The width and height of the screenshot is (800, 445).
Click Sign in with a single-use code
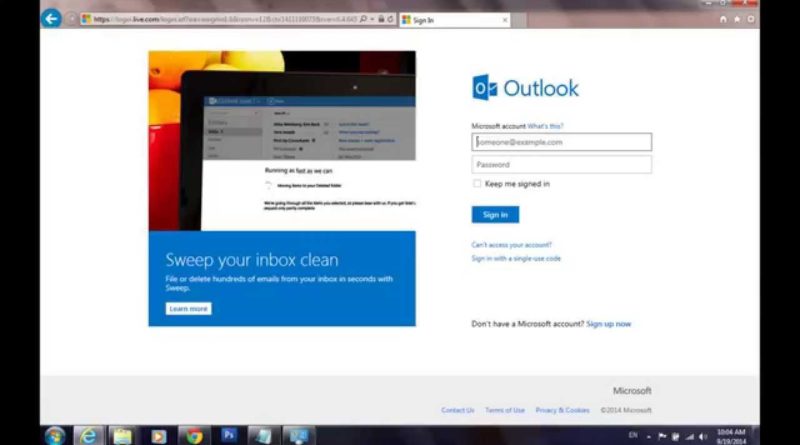[x=516, y=259]
